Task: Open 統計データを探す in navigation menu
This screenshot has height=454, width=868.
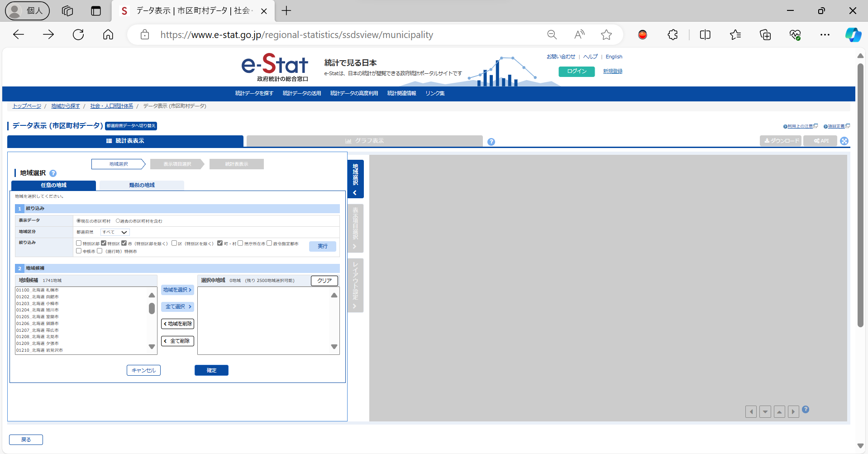Action: [x=254, y=93]
